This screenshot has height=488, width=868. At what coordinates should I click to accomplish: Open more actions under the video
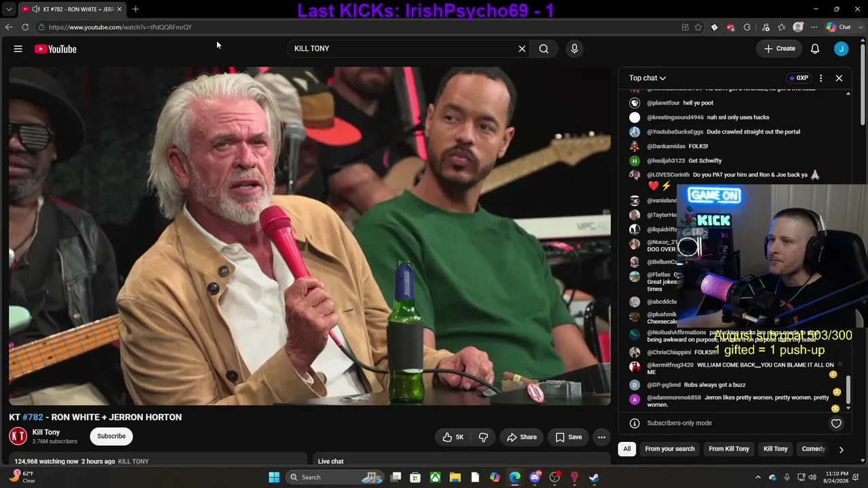(x=601, y=437)
